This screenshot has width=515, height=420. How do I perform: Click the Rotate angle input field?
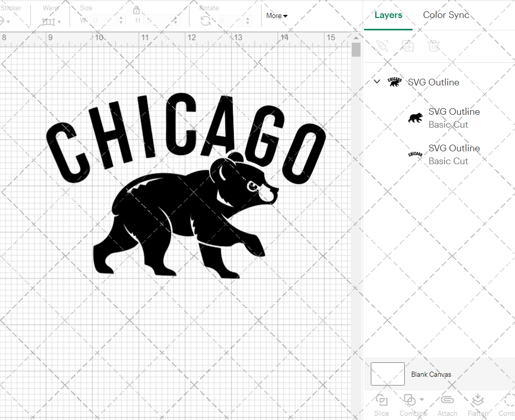pos(230,21)
